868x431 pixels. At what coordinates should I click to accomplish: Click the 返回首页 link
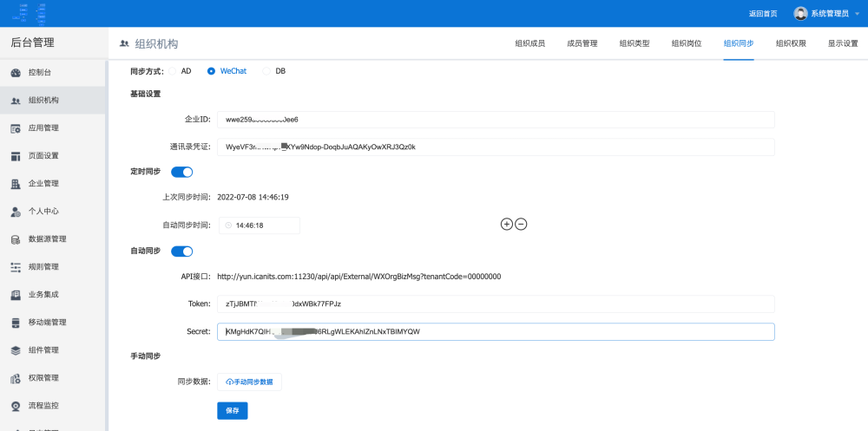763,14
